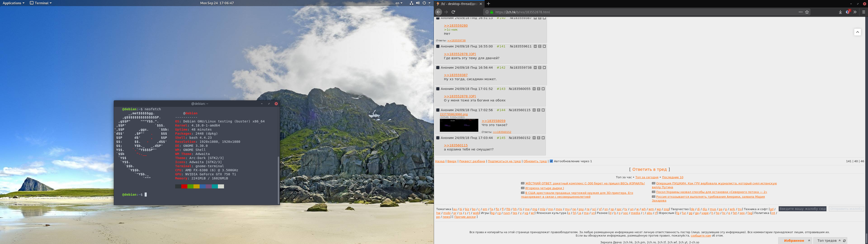
Task: Click the green padlock security icon
Action: 492,12
